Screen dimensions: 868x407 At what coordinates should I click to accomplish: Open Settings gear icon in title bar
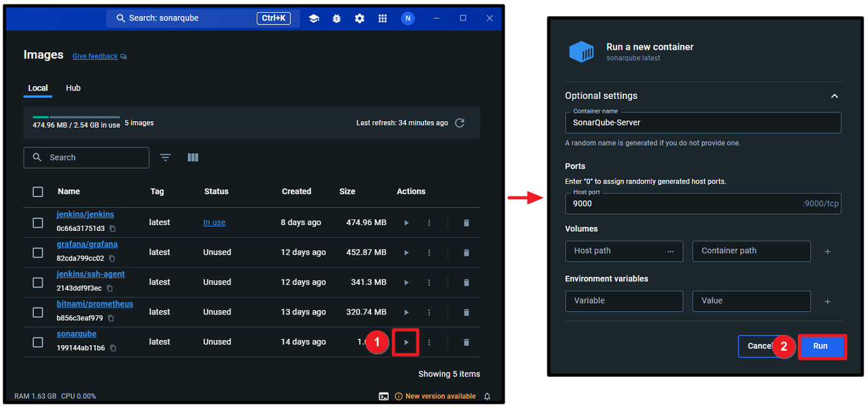tap(360, 18)
